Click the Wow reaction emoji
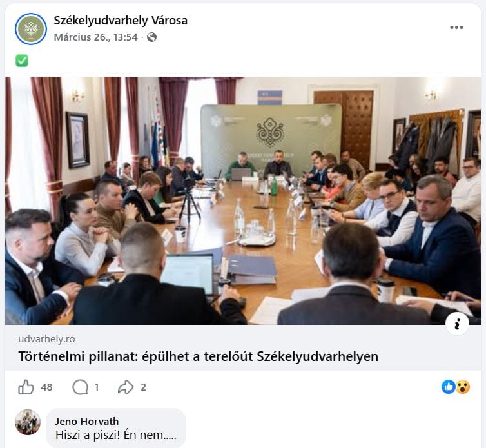 pos(463,387)
